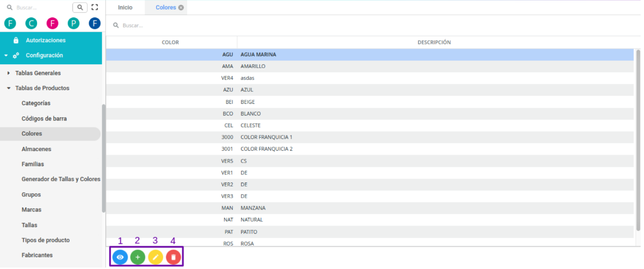
Task: Open Códigos de barra in the sidebar
Action: click(44, 118)
